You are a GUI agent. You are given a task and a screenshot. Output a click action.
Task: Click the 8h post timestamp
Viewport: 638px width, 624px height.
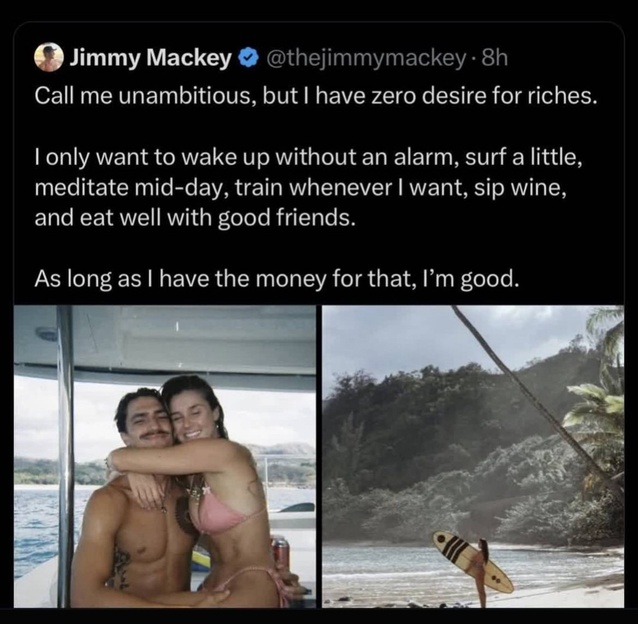point(496,59)
